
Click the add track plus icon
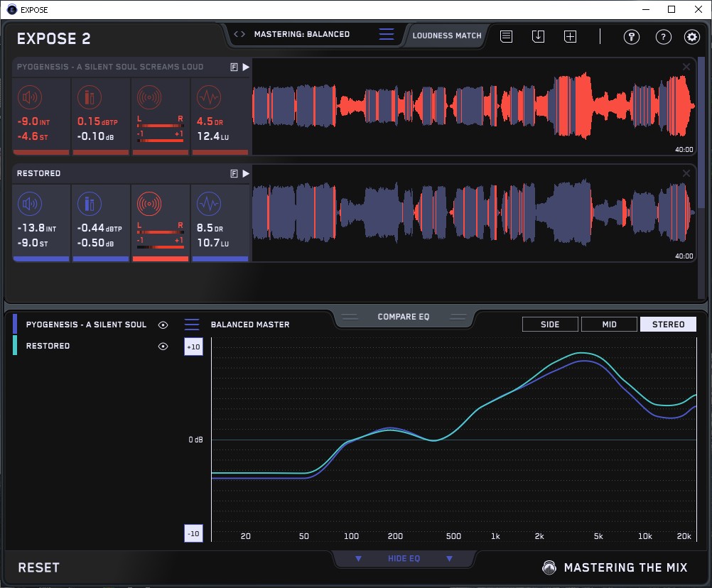point(570,36)
